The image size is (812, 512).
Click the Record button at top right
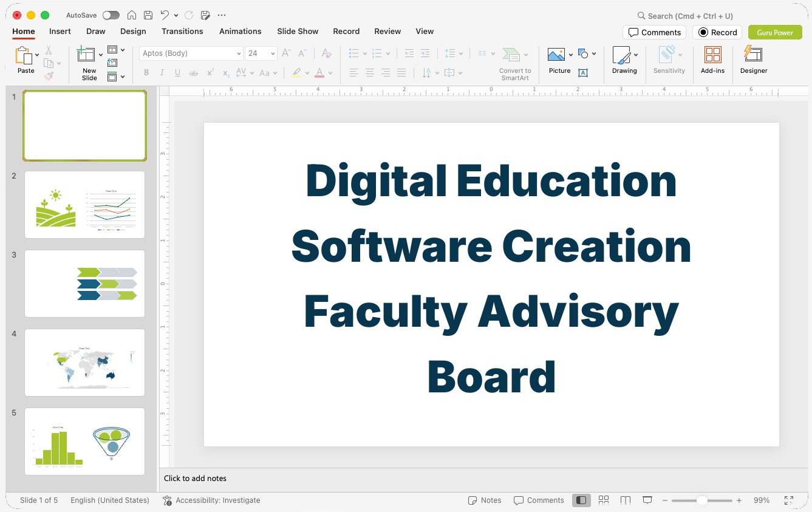(717, 32)
